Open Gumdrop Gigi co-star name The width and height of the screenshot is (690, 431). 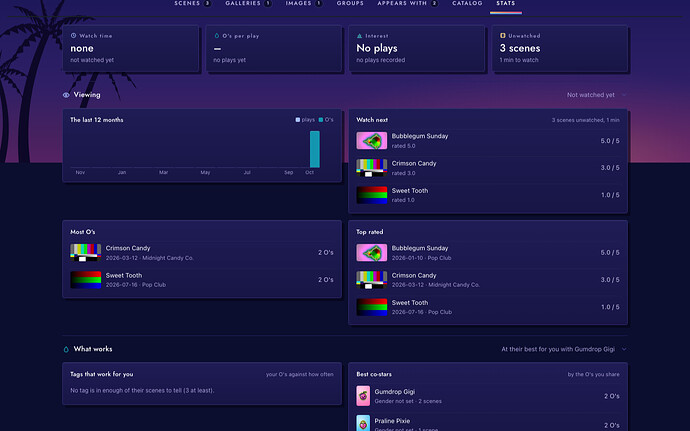pos(395,392)
